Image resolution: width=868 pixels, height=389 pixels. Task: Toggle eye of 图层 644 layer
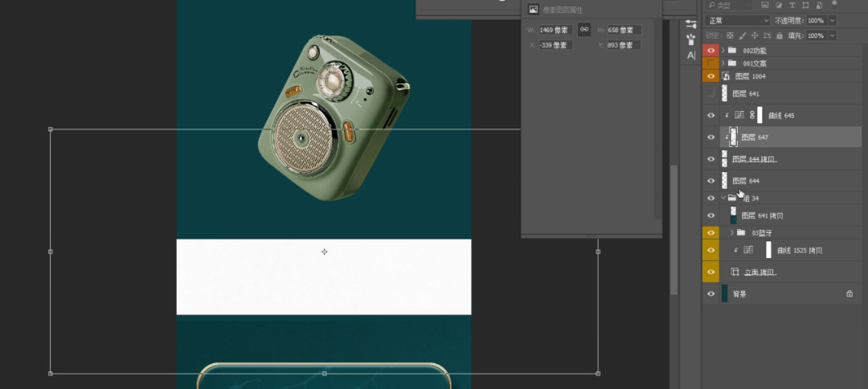[x=710, y=180]
